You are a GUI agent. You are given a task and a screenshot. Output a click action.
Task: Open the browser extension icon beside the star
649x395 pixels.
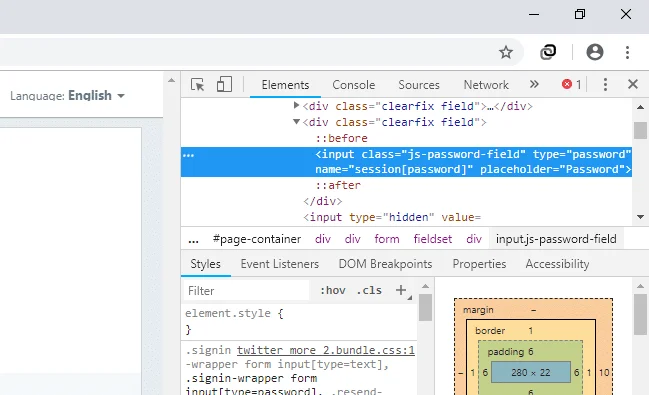548,52
